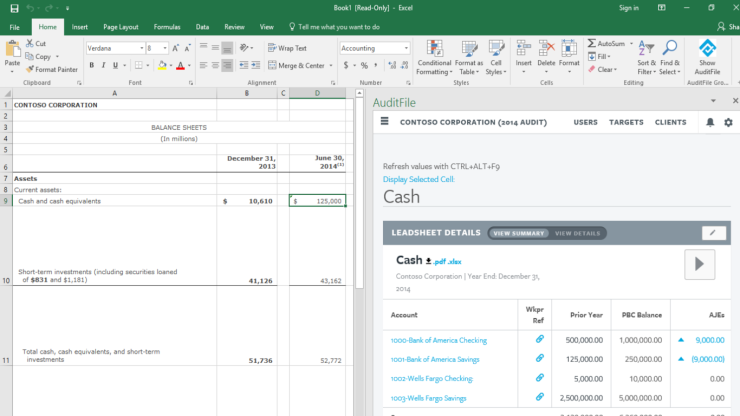This screenshot has width=740, height=416.
Task: Open AuditFile pane options arrow
Action: (x=713, y=101)
